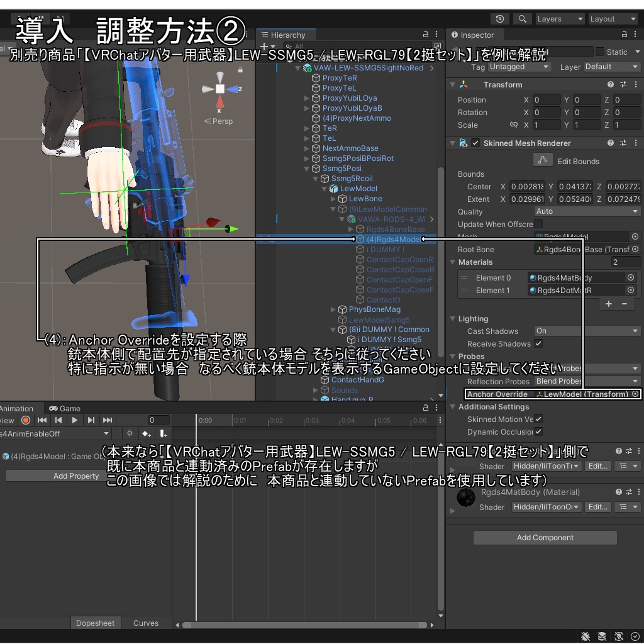Click the Rgds4MatBody material preview sphere
The image size is (644, 644).
(x=466, y=497)
